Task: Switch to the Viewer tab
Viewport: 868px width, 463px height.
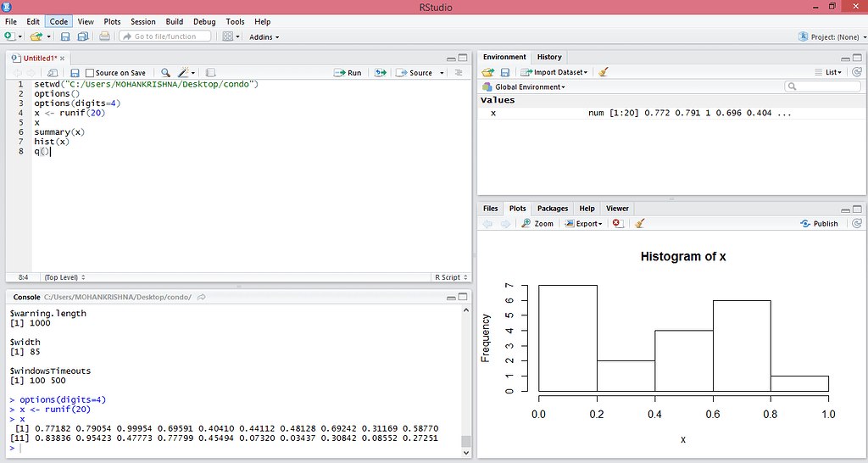Action: point(617,209)
